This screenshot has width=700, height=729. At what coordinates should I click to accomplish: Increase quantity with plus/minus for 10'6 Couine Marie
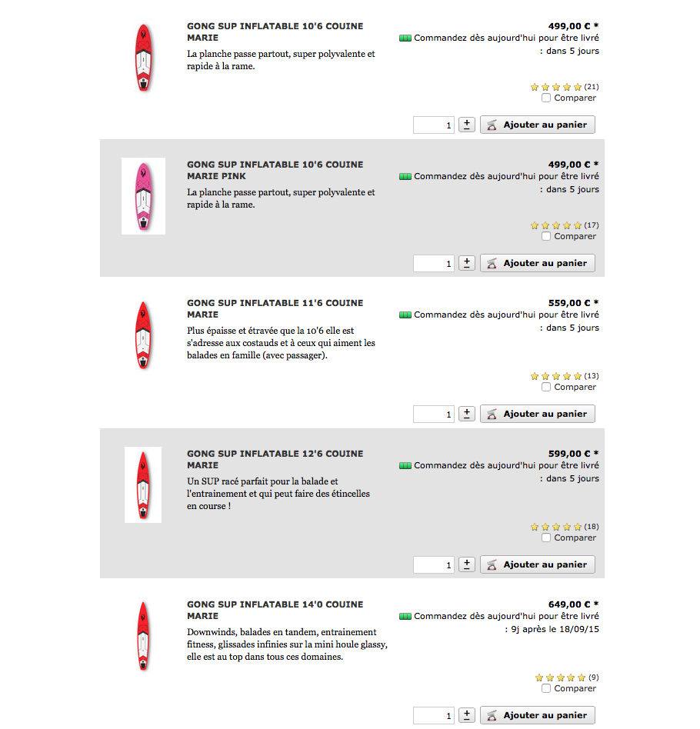(x=467, y=125)
